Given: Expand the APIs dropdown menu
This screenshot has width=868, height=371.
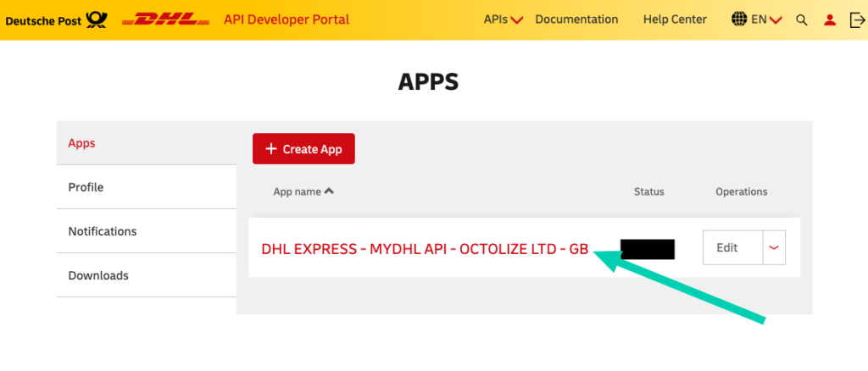Looking at the screenshot, I should click(504, 19).
